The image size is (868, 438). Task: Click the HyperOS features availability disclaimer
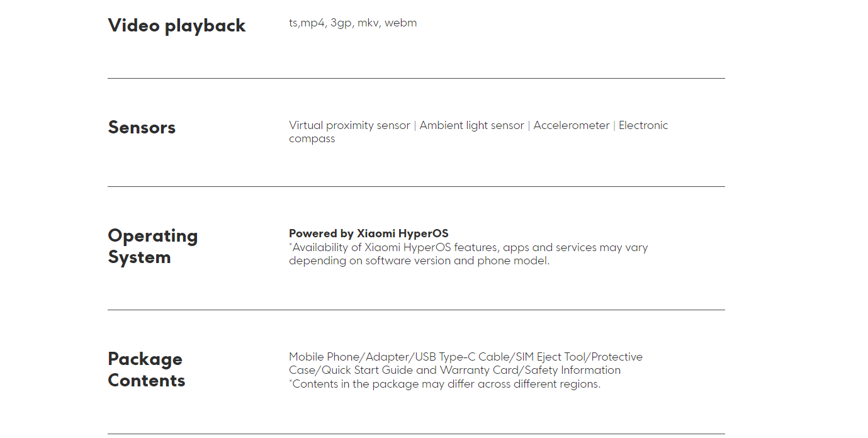tap(468, 254)
